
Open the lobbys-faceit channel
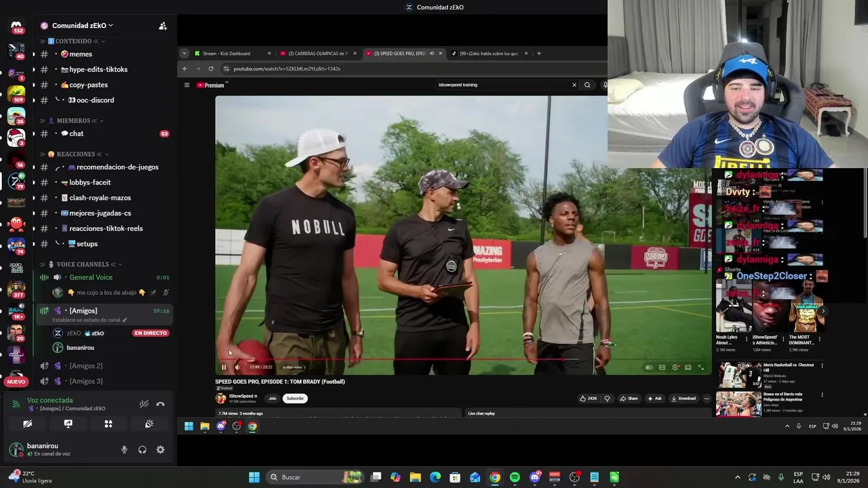coord(105,182)
